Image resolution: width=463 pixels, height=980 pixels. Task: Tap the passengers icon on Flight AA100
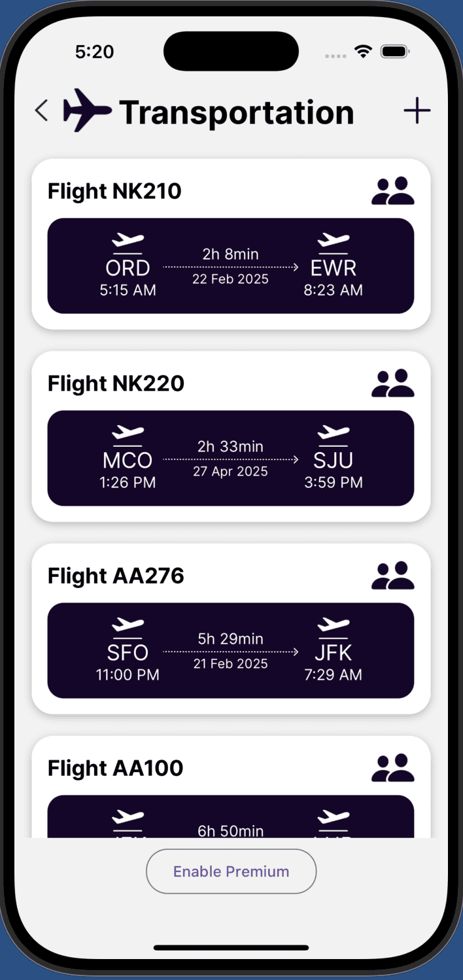click(x=392, y=767)
